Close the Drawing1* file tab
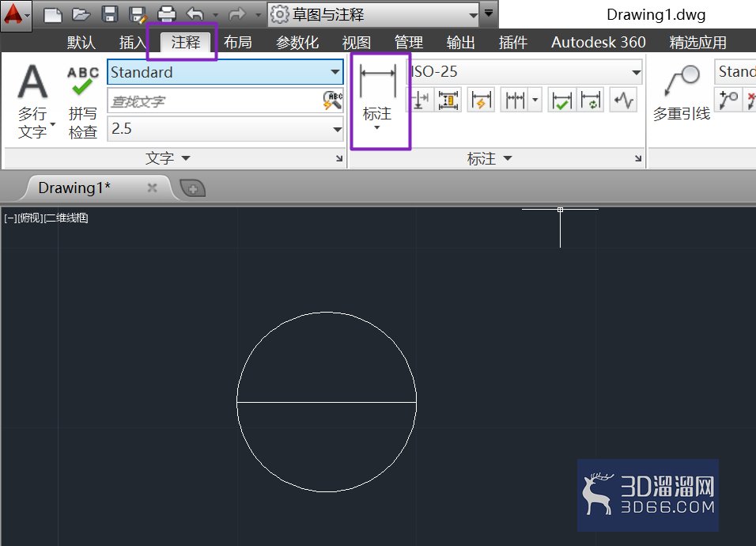The height and width of the screenshot is (546, 756). (x=152, y=188)
